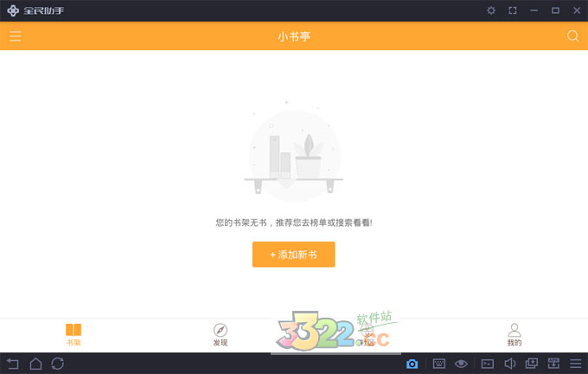Switch to the 书架 bookshelf tab
The width and height of the screenshot is (588, 374).
tap(73, 334)
